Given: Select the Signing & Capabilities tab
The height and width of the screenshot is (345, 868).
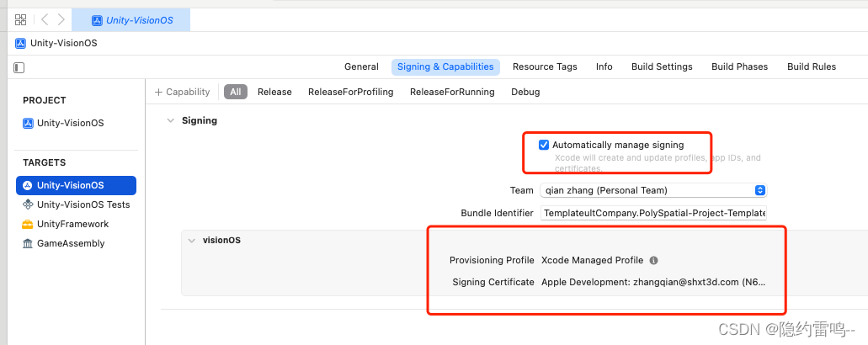Looking at the screenshot, I should (x=445, y=67).
